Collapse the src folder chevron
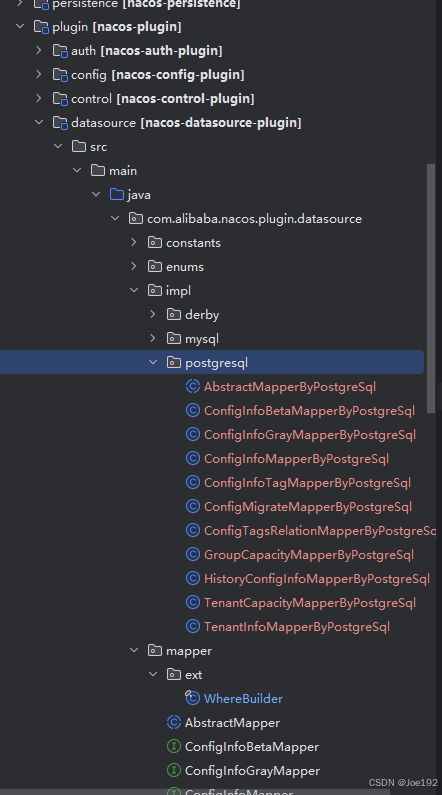Image resolution: width=442 pixels, height=795 pixels. 58,146
